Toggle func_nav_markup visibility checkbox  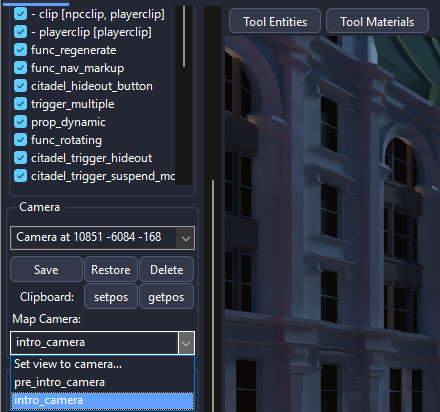coord(20,68)
